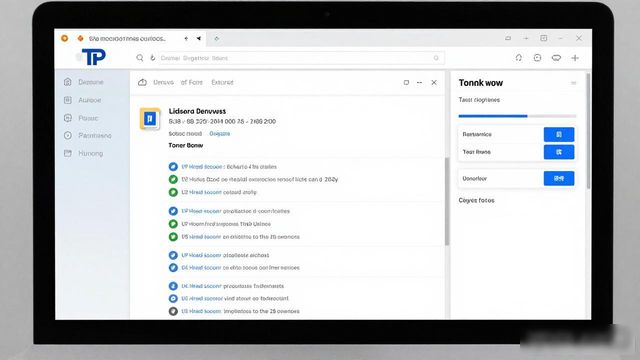Screen dimensions: 640x360
Task: Click the plus icon in top-right toolbar
Action: (575, 58)
